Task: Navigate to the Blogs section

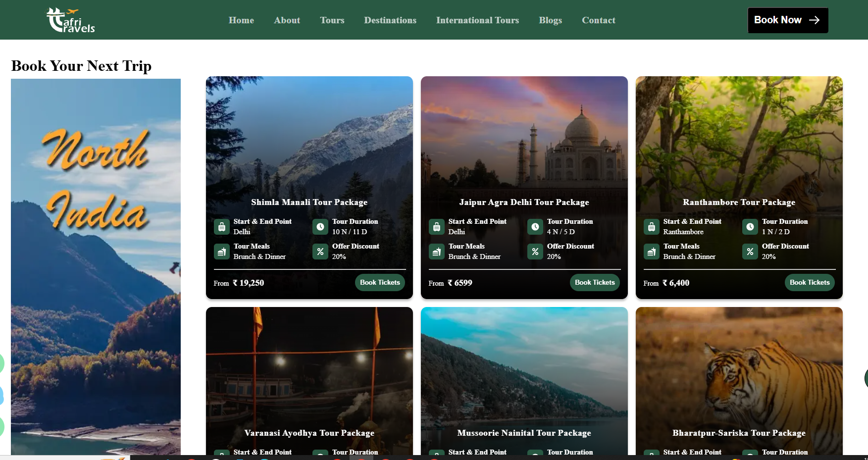Action: click(x=550, y=20)
